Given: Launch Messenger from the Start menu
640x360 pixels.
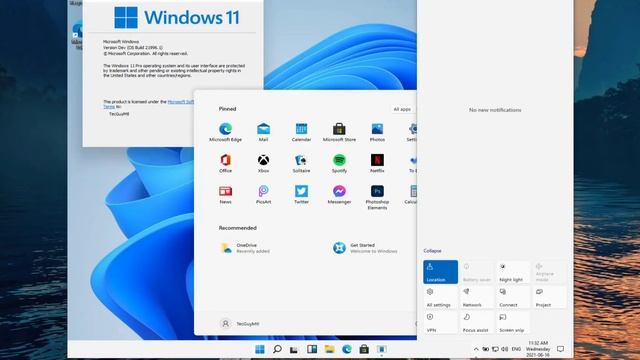Looking at the screenshot, I should tap(339, 194).
